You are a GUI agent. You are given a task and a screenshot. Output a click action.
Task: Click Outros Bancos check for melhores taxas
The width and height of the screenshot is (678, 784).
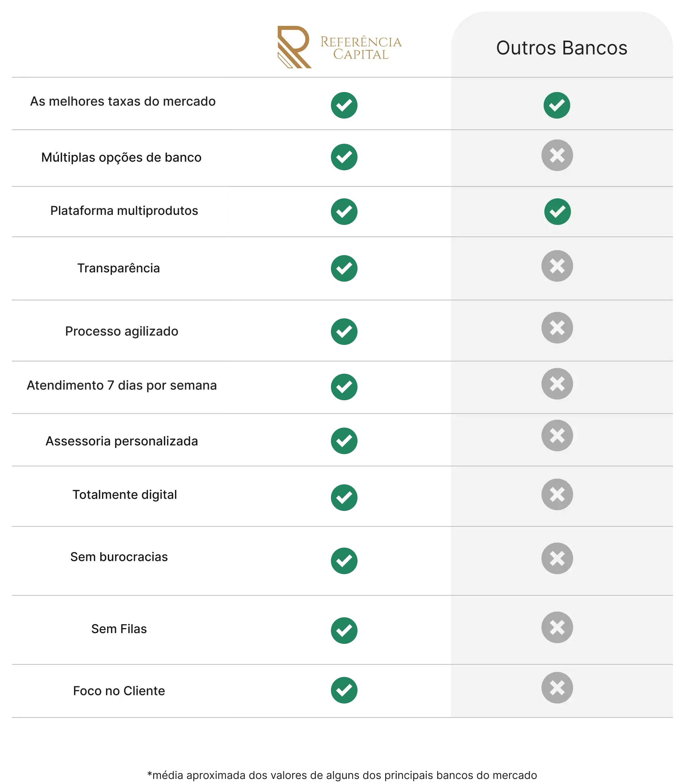pyautogui.click(x=557, y=105)
